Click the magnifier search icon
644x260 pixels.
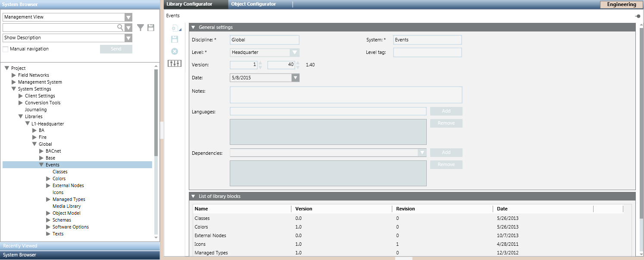120,27
